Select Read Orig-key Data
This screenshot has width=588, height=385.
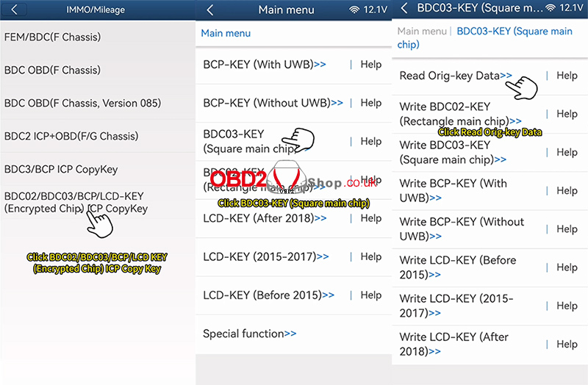coord(456,76)
